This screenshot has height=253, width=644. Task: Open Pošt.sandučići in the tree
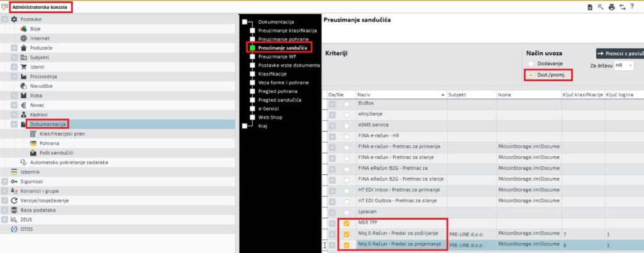(57, 152)
